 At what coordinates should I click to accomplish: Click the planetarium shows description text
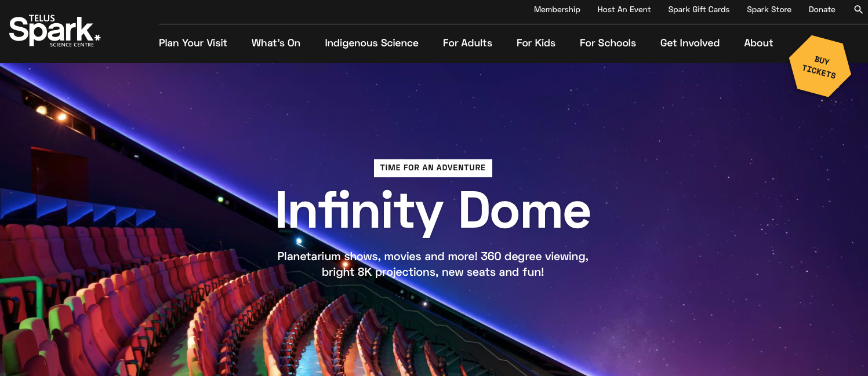coord(433,264)
